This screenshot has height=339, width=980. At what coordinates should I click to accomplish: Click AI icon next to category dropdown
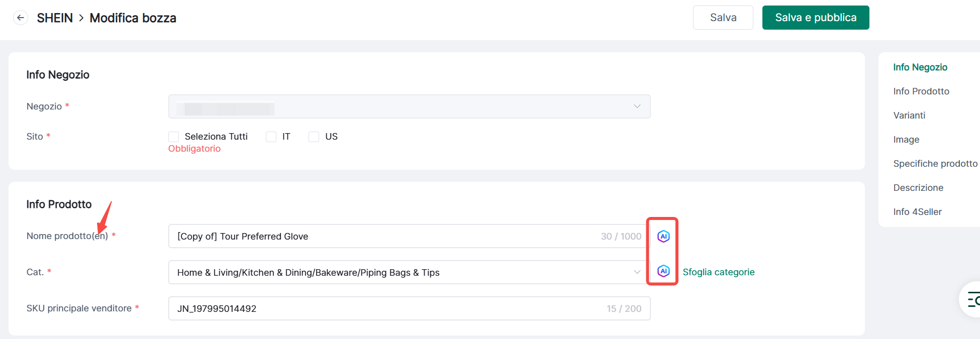click(x=663, y=271)
